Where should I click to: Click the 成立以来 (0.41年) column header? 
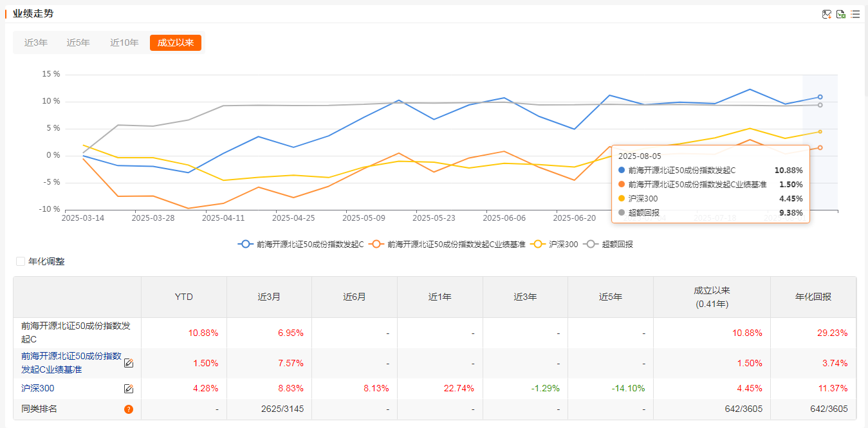[712, 297]
